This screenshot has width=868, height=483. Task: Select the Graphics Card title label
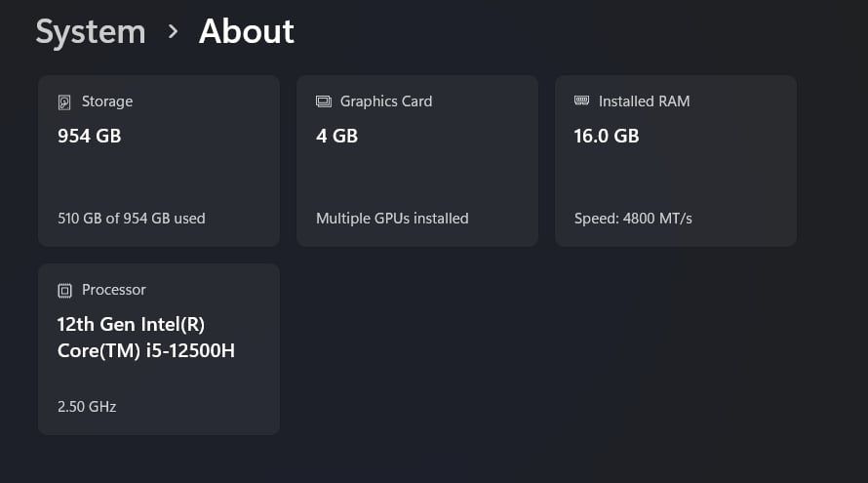pos(385,101)
